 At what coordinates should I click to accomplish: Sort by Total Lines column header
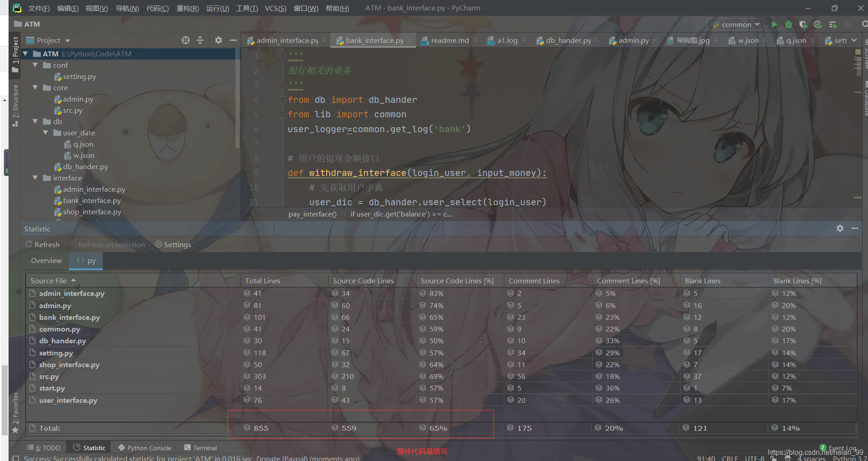click(x=284, y=281)
